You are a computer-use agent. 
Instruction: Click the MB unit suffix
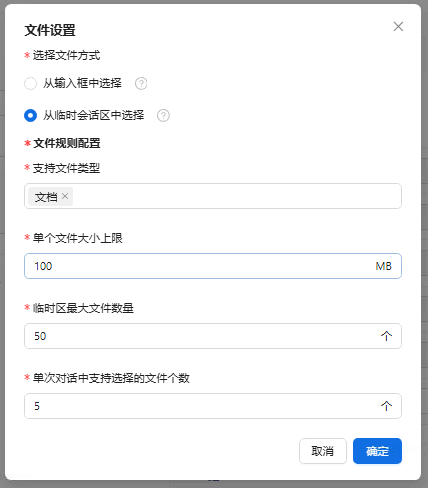pyautogui.click(x=383, y=266)
